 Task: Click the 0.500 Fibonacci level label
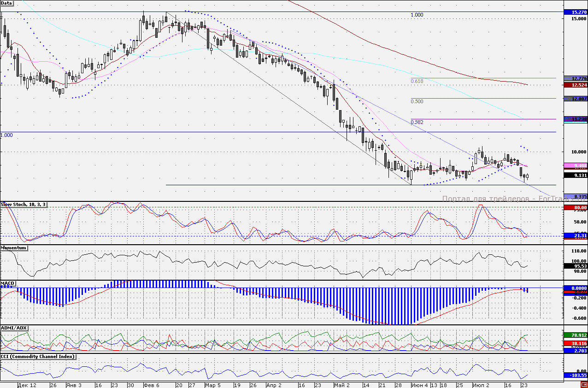[x=417, y=101]
